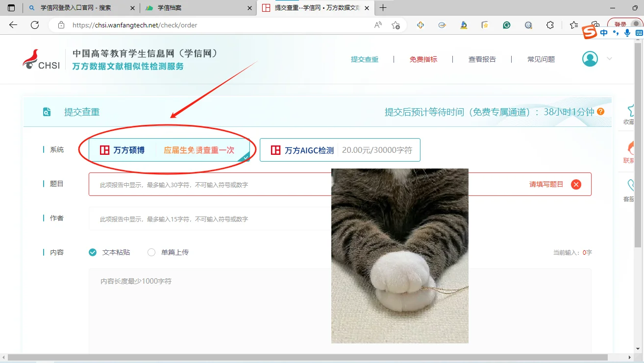Open the Sogou soft keyboard icon
This screenshot has height=363, width=644.
(639, 32)
